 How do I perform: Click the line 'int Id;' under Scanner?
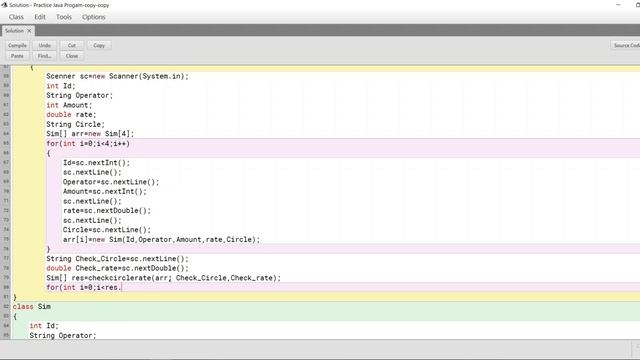pos(61,86)
